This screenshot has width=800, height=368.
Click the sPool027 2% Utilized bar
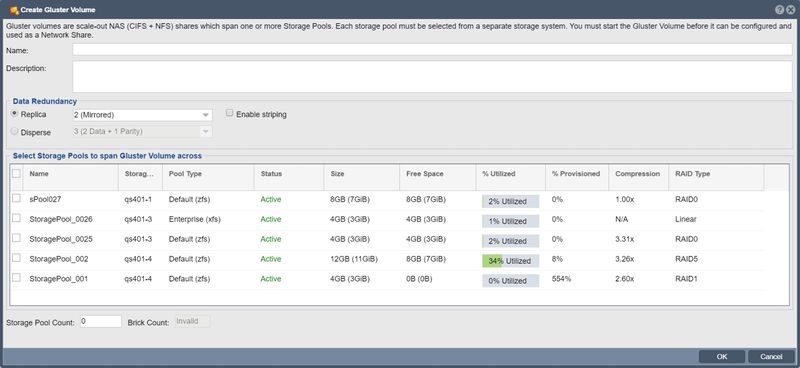coord(510,201)
